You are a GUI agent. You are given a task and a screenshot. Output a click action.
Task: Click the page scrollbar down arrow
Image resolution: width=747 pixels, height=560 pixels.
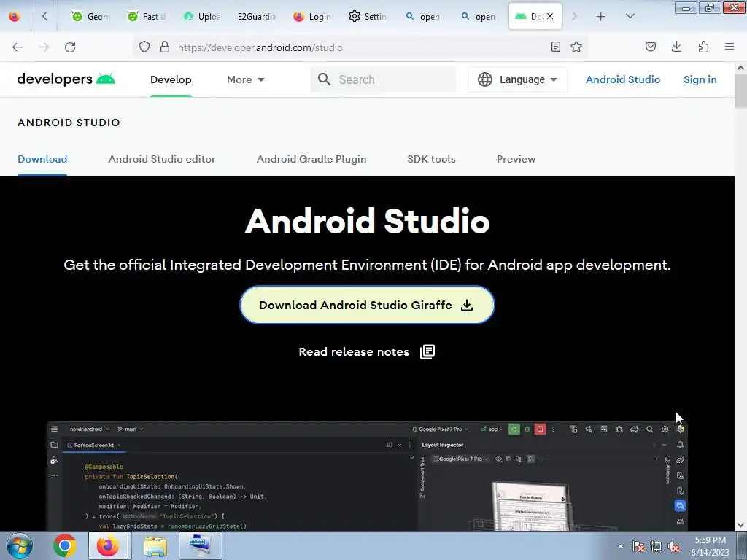point(741,525)
